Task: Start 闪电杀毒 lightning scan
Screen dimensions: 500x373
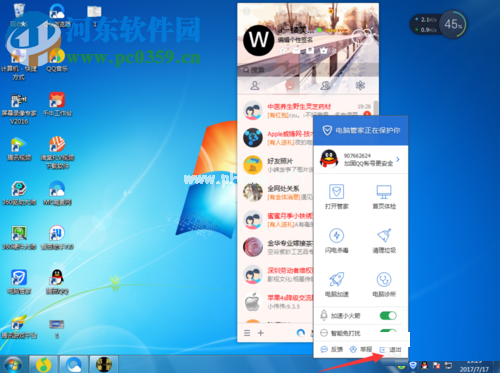Action: [x=336, y=236]
